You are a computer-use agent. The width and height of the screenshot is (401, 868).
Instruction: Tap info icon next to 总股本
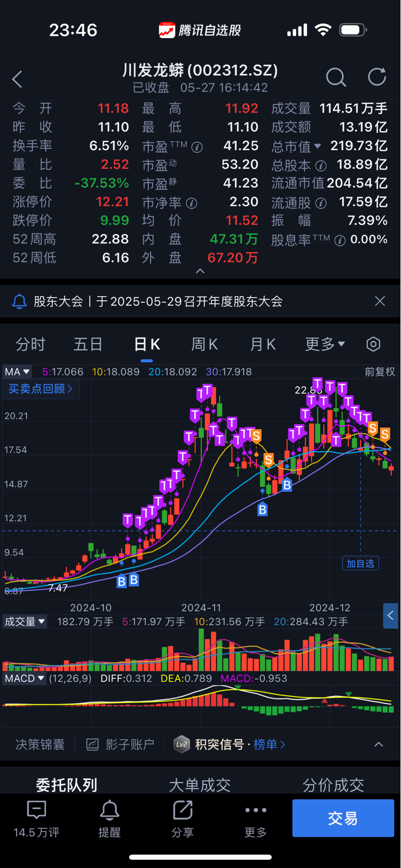(x=321, y=166)
